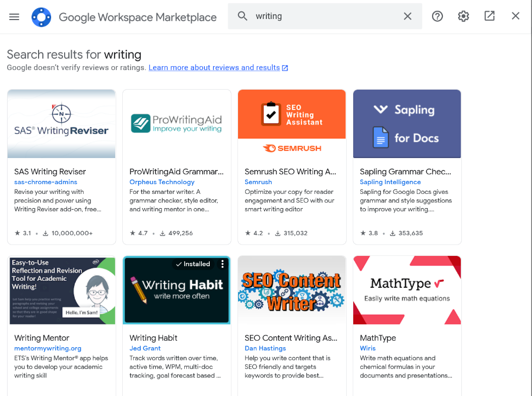
Task: Open the Writing Mentor banner image
Action: pyautogui.click(x=61, y=290)
